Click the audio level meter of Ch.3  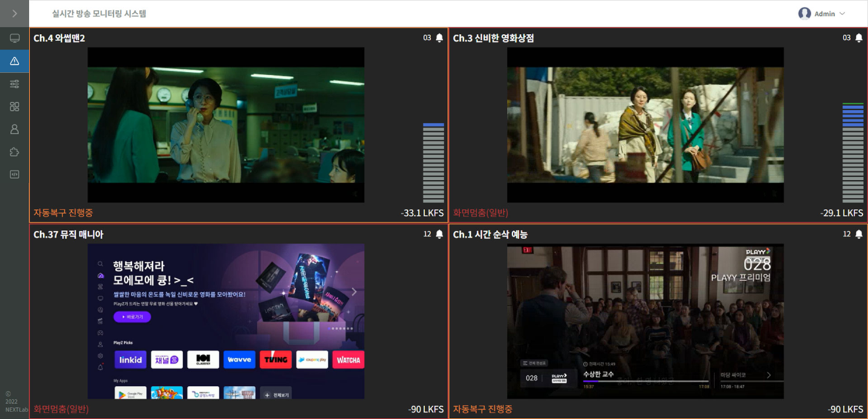tap(853, 153)
